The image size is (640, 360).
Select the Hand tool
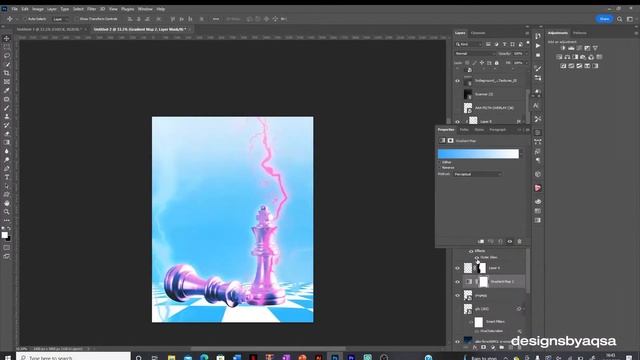tap(7, 203)
